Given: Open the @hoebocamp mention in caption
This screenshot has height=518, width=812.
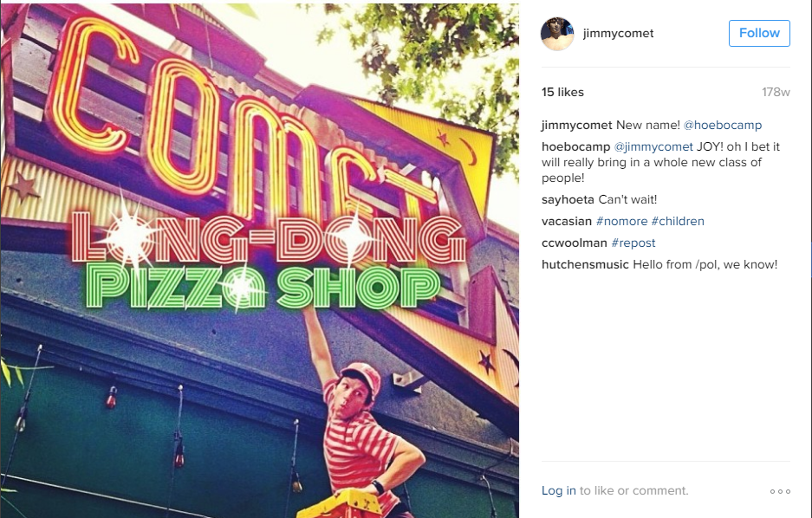Looking at the screenshot, I should [x=723, y=125].
